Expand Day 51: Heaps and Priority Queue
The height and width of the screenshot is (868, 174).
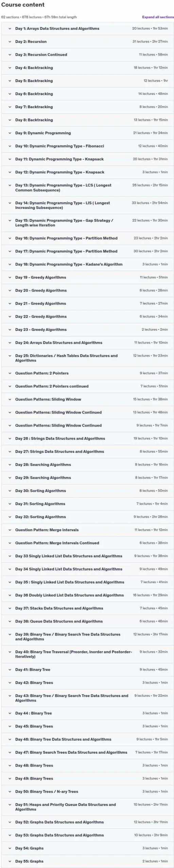coord(87,807)
